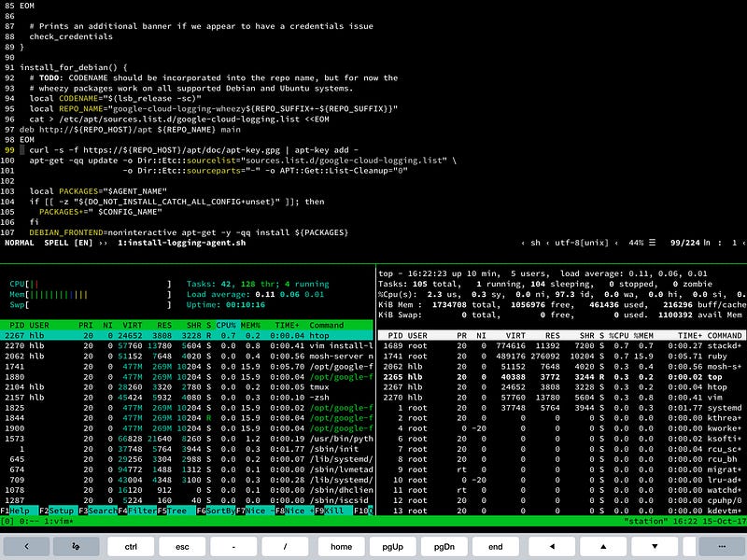Click the '99/224' line position in vim statusline
Viewport: 747px width, 560px height.
tap(686, 243)
